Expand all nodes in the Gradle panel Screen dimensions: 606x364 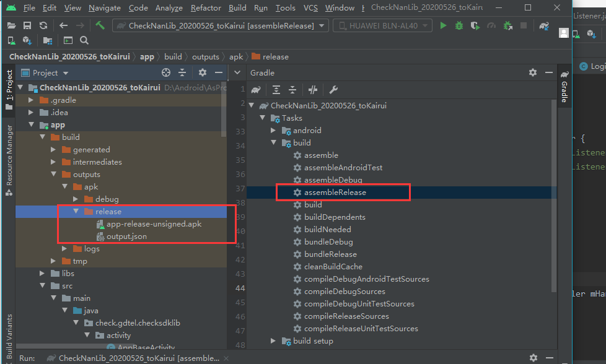(x=276, y=89)
